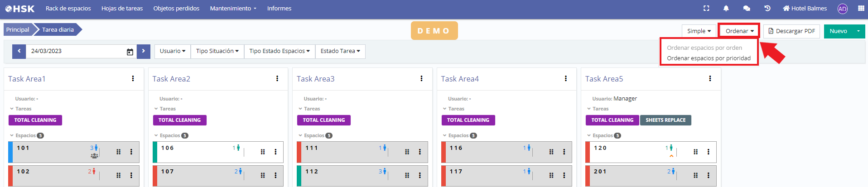Click the fullscreen icon in top bar

706,8
